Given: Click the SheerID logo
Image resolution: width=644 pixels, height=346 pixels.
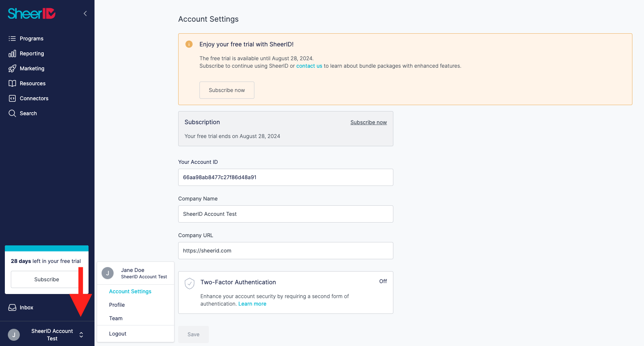Looking at the screenshot, I should click(32, 13).
